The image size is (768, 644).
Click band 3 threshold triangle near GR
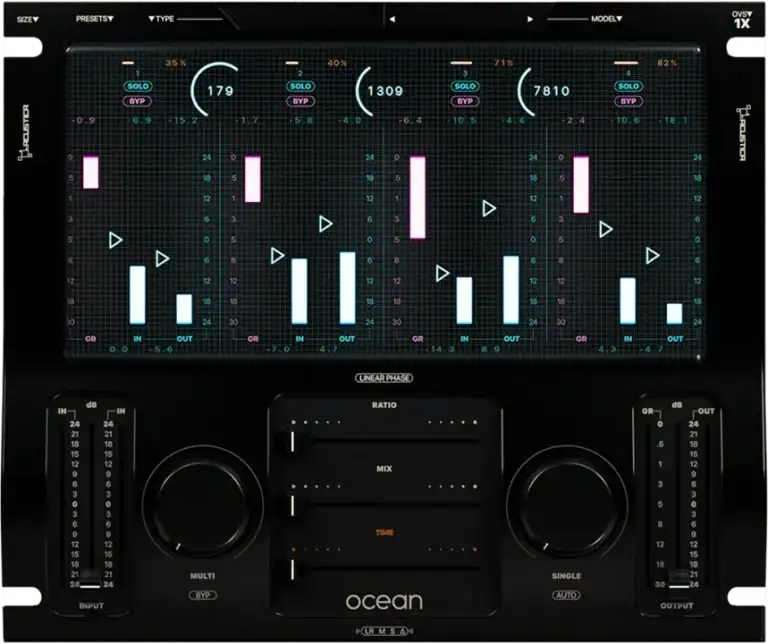442,273
